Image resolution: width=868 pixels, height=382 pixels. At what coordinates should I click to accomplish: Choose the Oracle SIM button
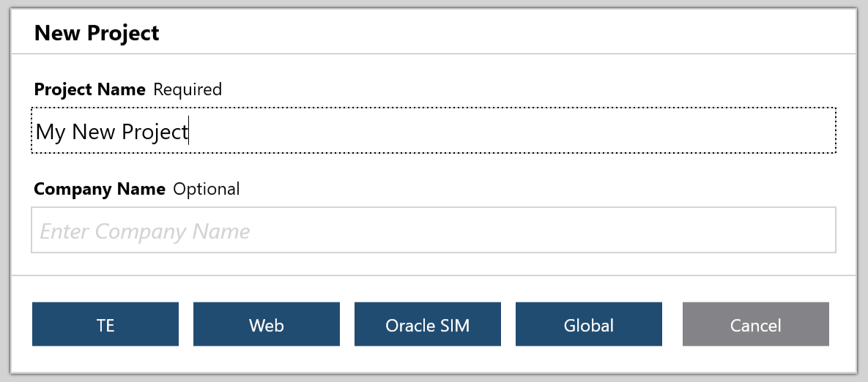click(x=428, y=324)
